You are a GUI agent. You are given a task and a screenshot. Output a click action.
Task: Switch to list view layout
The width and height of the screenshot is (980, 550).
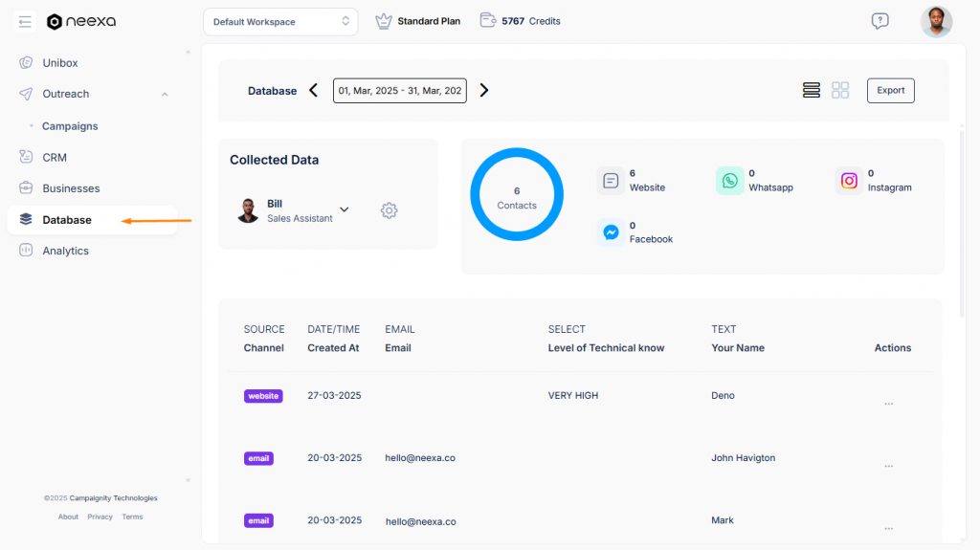(812, 90)
